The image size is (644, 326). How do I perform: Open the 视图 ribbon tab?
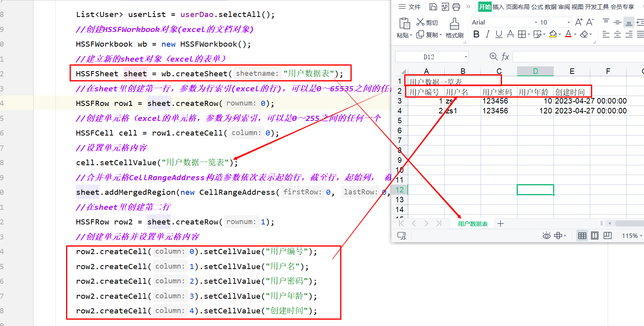point(577,7)
